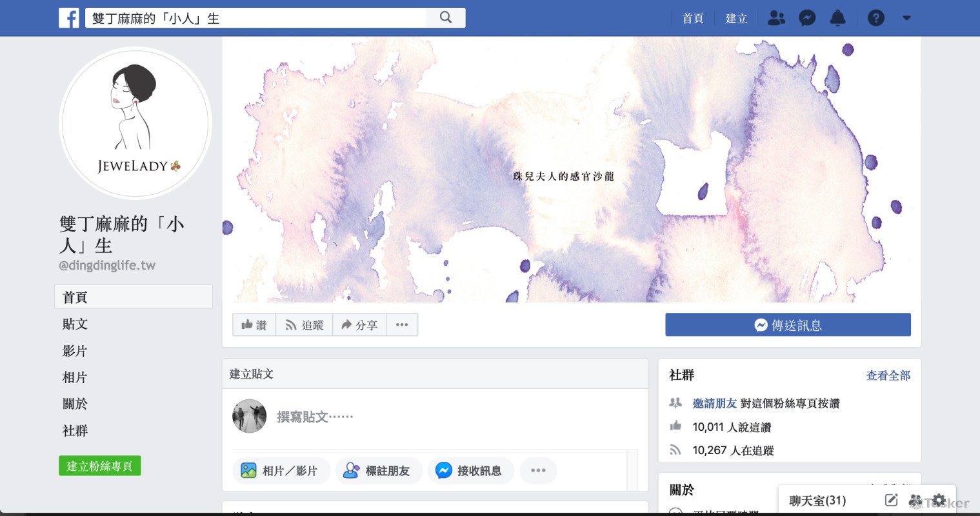
Task: Click the 邀請朋友 link
Action: point(714,403)
